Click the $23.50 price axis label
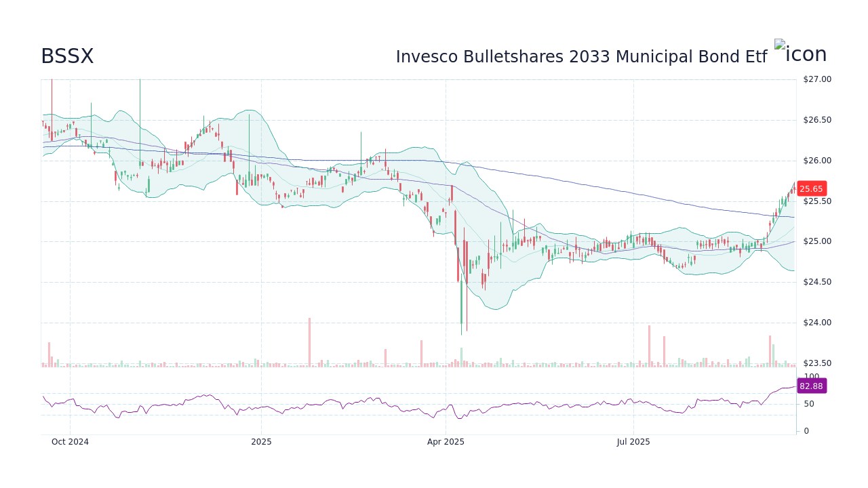The height and width of the screenshot is (488, 868). coord(817,363)
